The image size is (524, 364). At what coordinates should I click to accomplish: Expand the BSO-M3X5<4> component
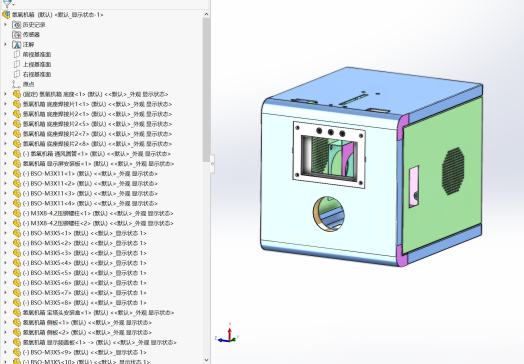5,263
